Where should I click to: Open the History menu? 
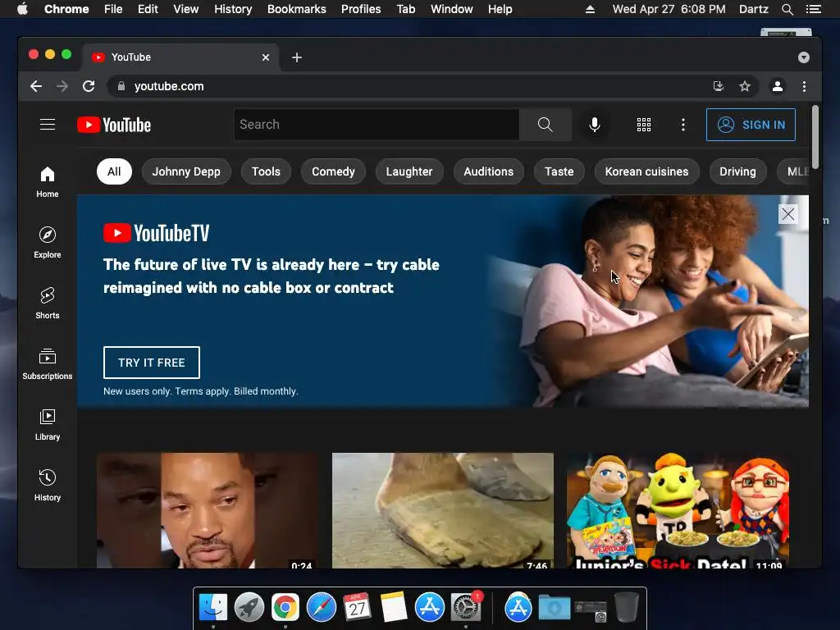(x=233, y=9)
